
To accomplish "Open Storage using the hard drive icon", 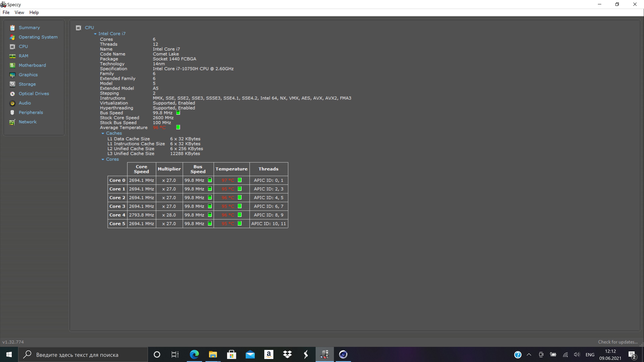I will pyautogui.click(x=12, y=84).
